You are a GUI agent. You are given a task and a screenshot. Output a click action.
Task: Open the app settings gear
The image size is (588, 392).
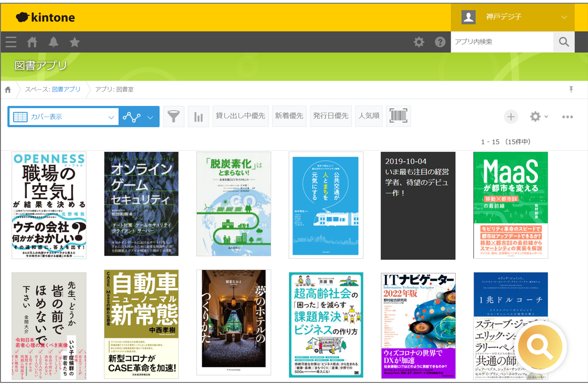(539, 117)
